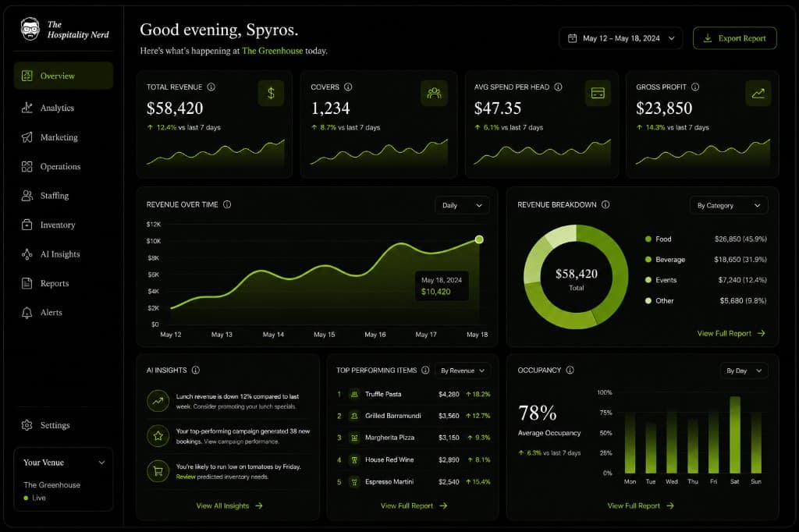Click the Reports document icon
The image size is (799, 532).
[27, 283]
